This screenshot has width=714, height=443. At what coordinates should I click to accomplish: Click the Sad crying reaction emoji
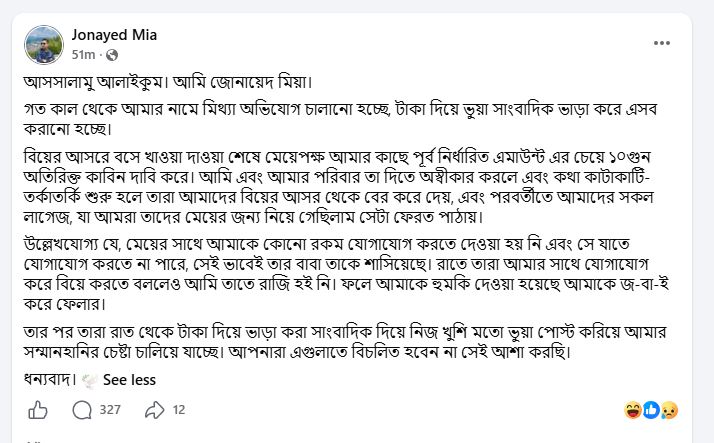tap(669, 410)
